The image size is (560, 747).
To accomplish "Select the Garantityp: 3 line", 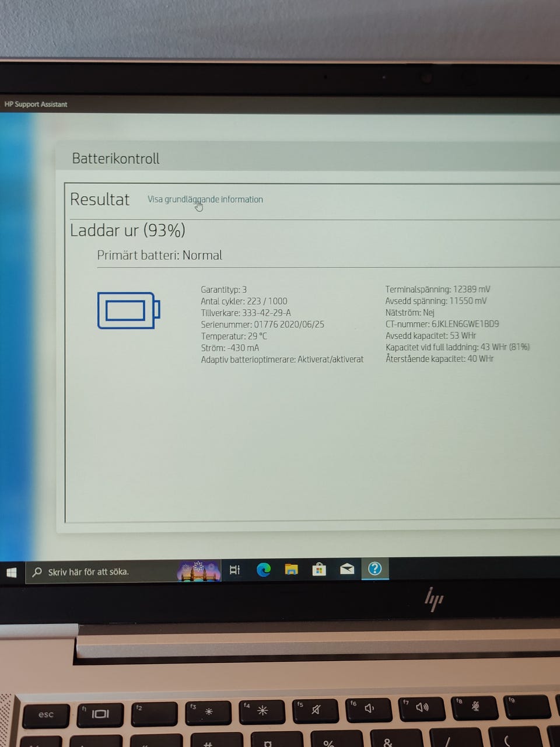I will pyautogui.click(x=224, y=289).
